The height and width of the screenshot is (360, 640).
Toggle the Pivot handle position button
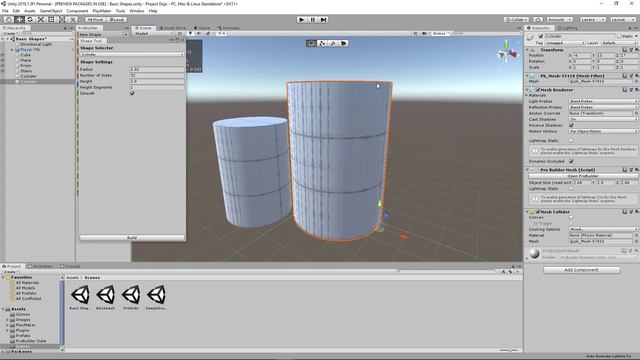point(96,19)
